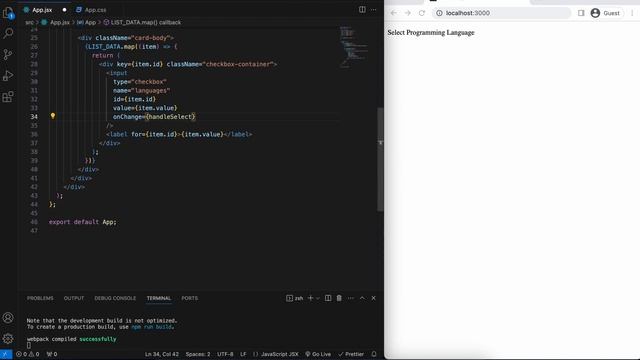Open the Guest profile menu
This screenshot has width=640, height=360.
(606, 13)
